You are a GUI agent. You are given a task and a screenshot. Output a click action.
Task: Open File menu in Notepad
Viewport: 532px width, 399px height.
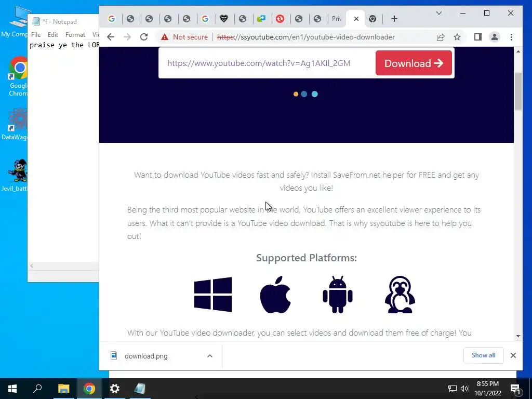pos(36,35)
